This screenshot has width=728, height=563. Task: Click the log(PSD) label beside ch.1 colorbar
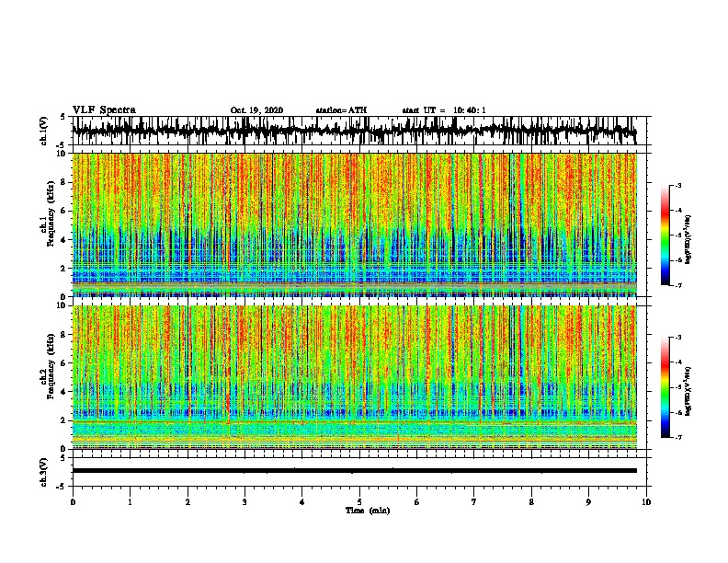pos(688,239)
